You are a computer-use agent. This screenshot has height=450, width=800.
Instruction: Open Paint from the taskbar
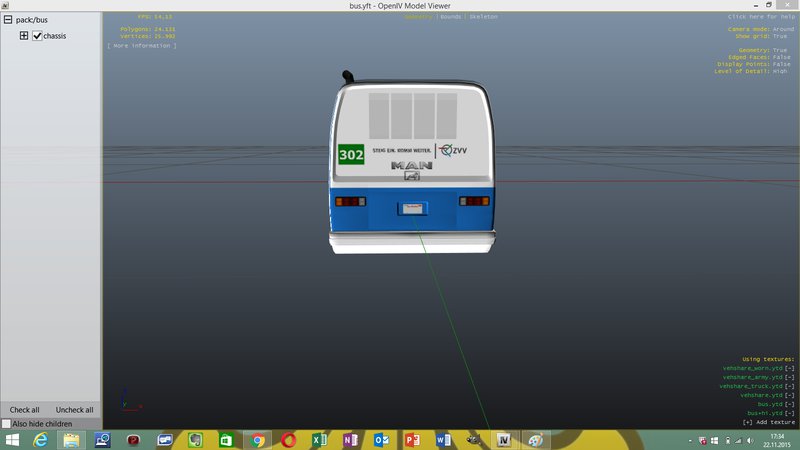pyautogui.click(x=536, y=440)
